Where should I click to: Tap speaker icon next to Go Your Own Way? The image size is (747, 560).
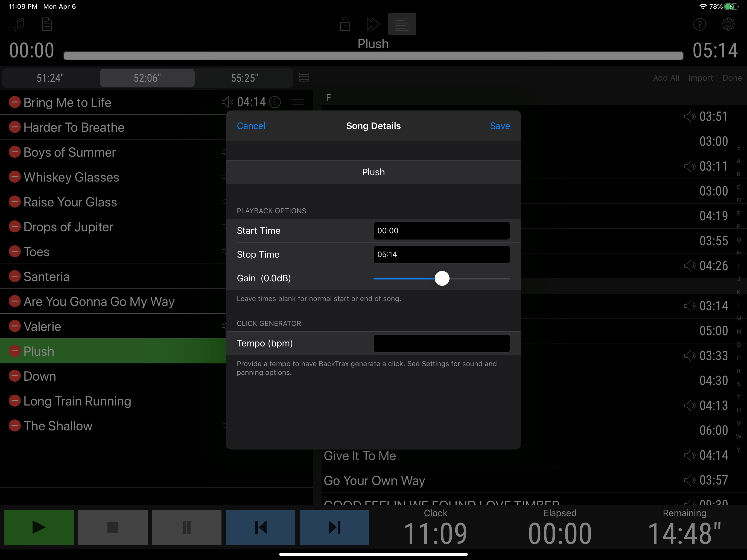(x=690, y=480)
